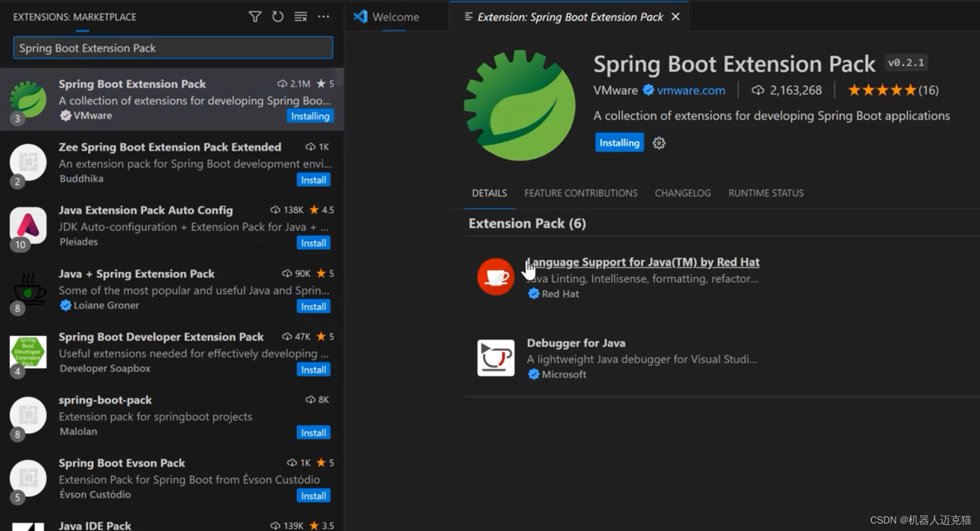Click the five-star rating (16)
Image resolution: width=980 pixels, height=531 pixels.
pyautogui.click(x=893, y=91)
